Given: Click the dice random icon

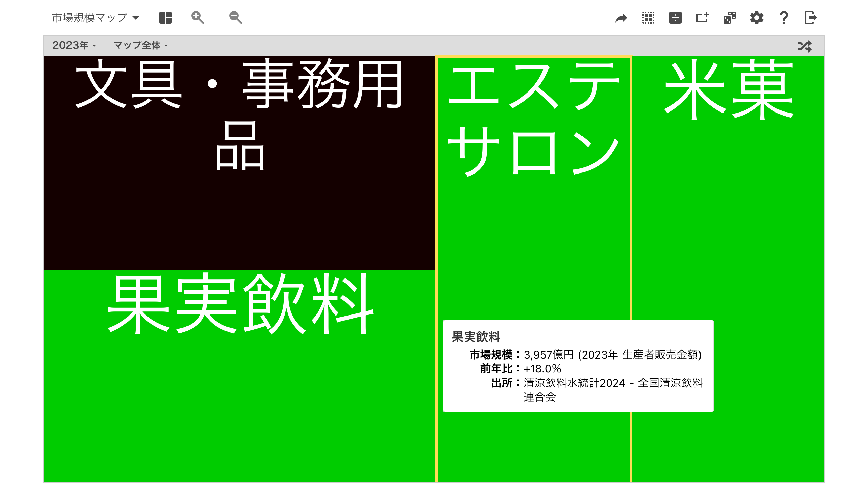Looking at the screenshot, I should pyautogui.click(x=730, y=18).
